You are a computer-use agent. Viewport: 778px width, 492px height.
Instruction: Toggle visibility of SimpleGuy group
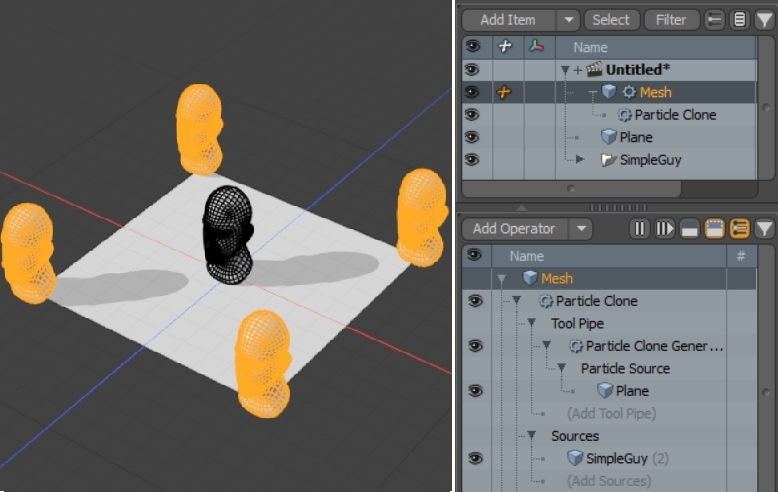coord(472,159)
